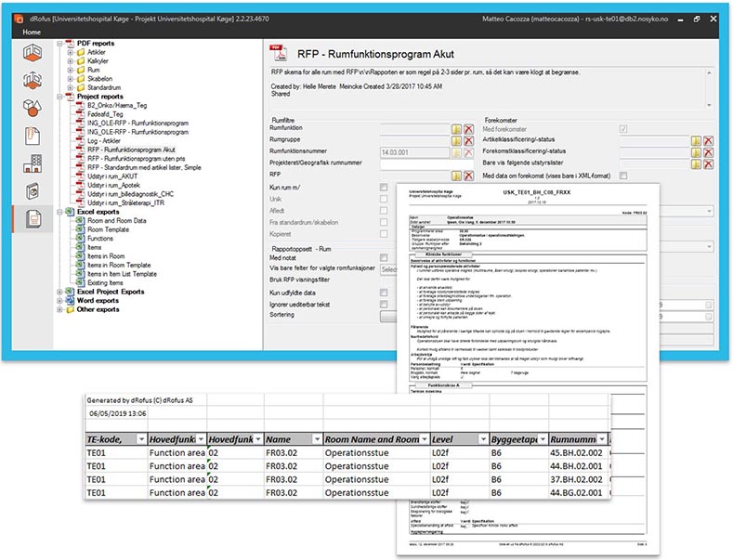This screenshot has height=560, width=733.
Task: Open the Level column filter dropdown
Action: 483,439
